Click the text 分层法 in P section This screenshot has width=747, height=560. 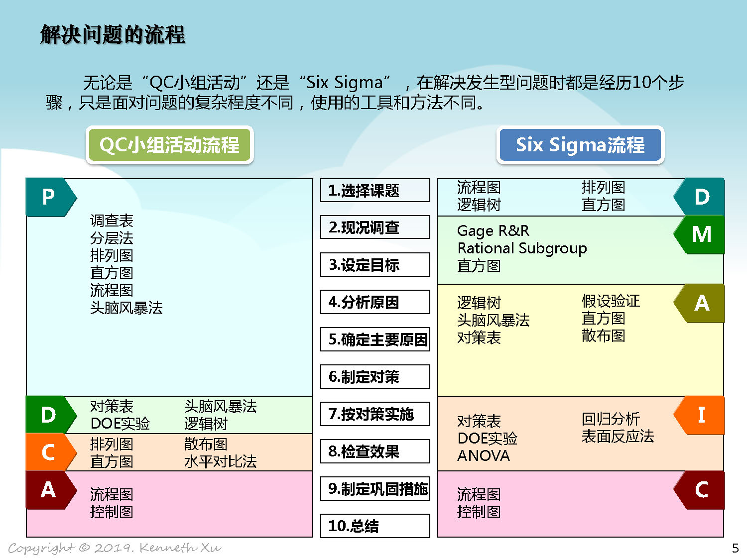(112, 238)
